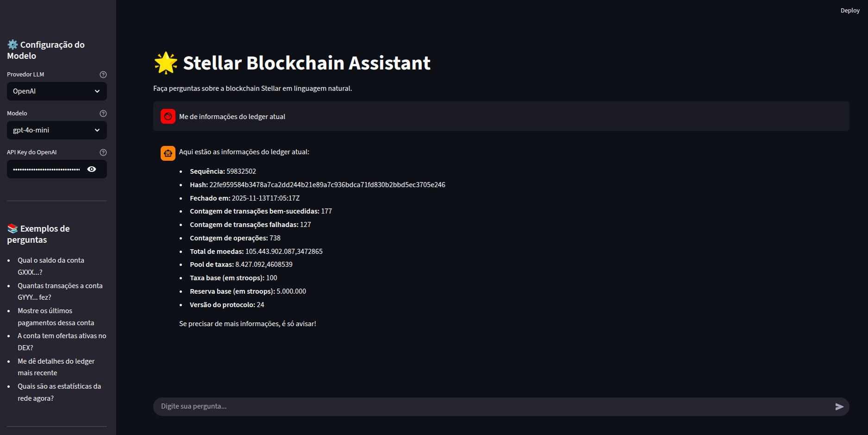Screen dimensions: 868x435
Task: Click the help icon next to Provedor LLM
Action: 103,74
